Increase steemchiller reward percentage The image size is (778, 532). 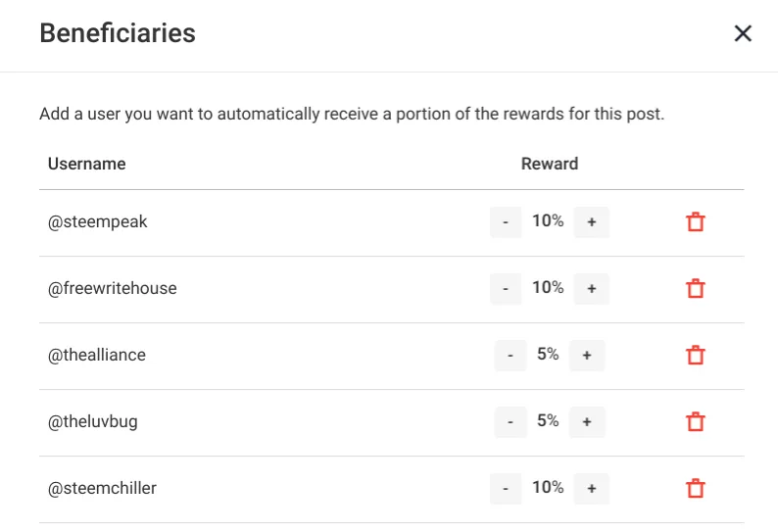point(592,488)
